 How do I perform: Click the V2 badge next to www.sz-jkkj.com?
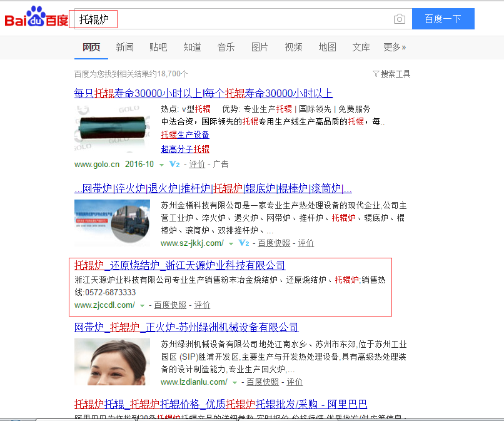[244, 243]
